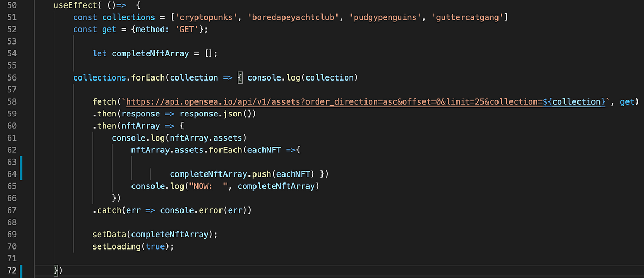Click nftArray.assets.forEach on line 62
The image size is (644, 278).
186,150
